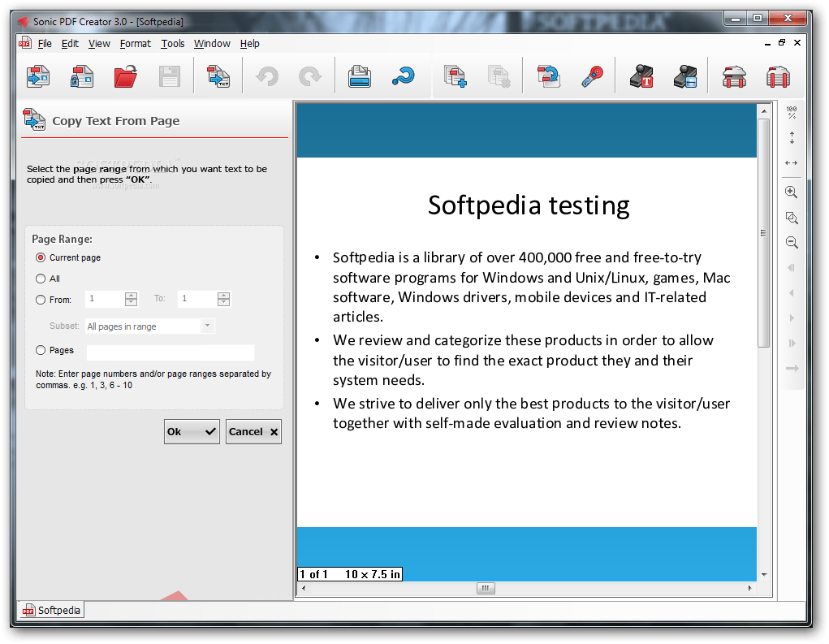The width and height of the screenshot is (829, 644).
Task: Click the horizontal scrollbar left arrow
Action: click(303, 588)
